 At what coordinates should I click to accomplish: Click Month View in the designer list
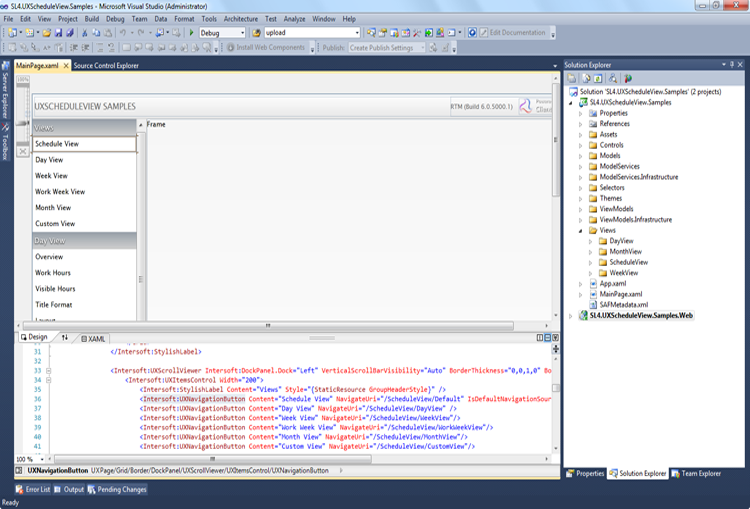[53, 208]
